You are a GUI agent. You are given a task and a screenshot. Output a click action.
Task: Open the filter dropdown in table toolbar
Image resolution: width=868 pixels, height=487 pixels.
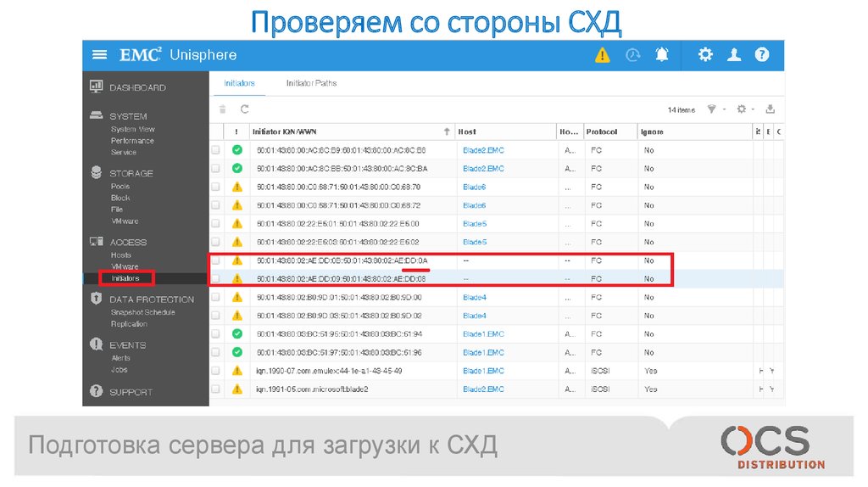(x=715, y=109)
